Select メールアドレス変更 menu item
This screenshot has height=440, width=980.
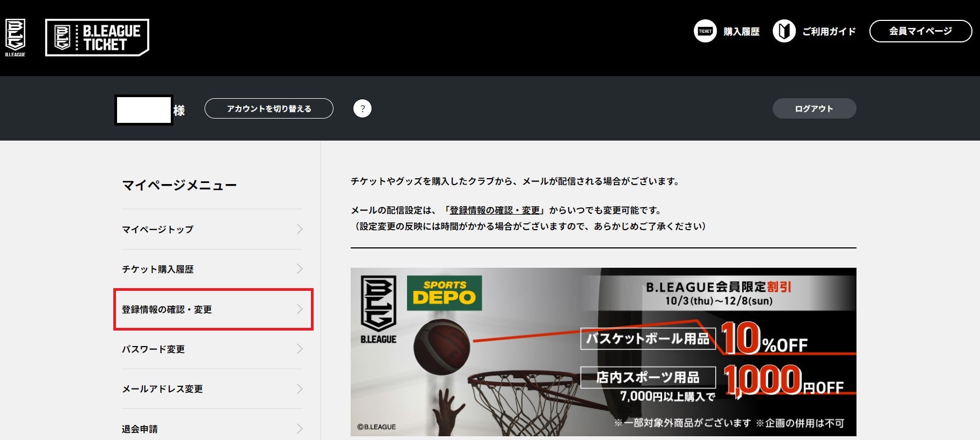tap(212, 388)
